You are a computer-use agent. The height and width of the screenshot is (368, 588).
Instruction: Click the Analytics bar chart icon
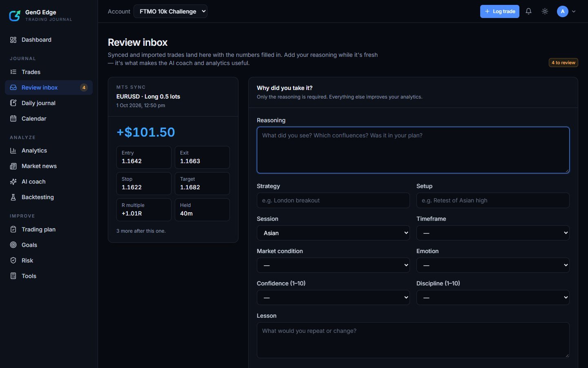tap(13, 150)
